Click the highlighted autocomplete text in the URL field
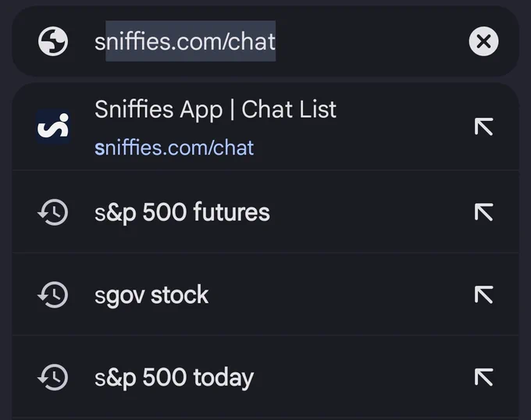The width and height of the screenshot is (531, 420). (191, 41)
